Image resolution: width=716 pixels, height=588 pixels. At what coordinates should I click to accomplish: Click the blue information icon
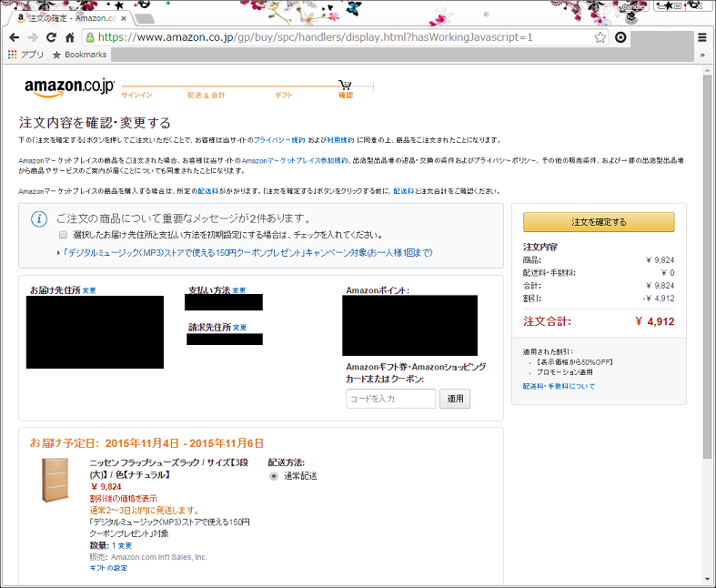point(39,218)
